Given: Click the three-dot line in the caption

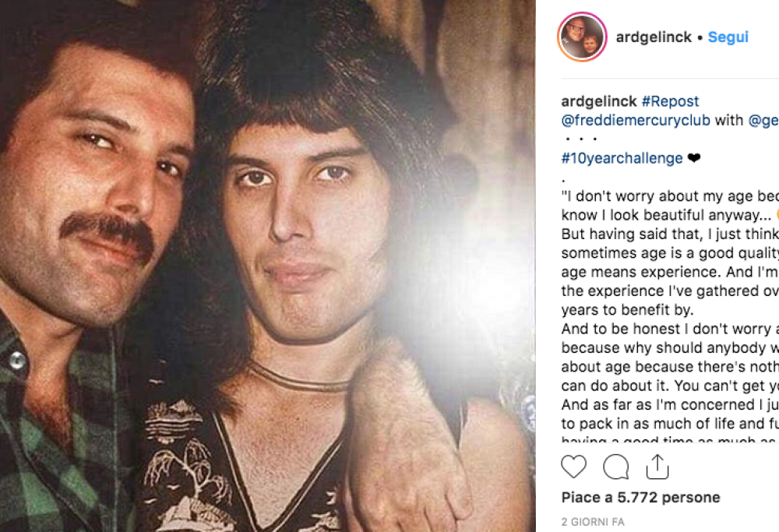Looking at the screenshot, I should (x=579, y=139).
